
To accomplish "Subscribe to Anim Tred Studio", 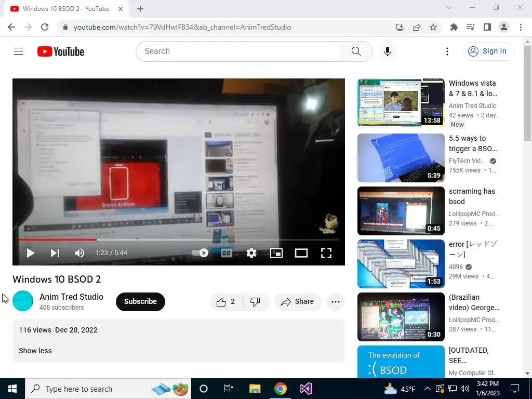I will 140,302.
